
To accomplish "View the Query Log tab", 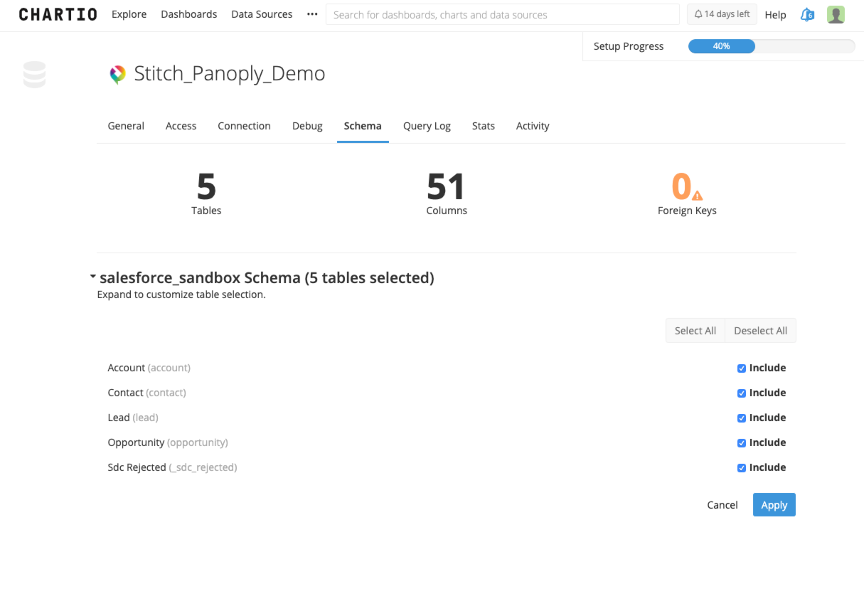I will tap(427, 126).
